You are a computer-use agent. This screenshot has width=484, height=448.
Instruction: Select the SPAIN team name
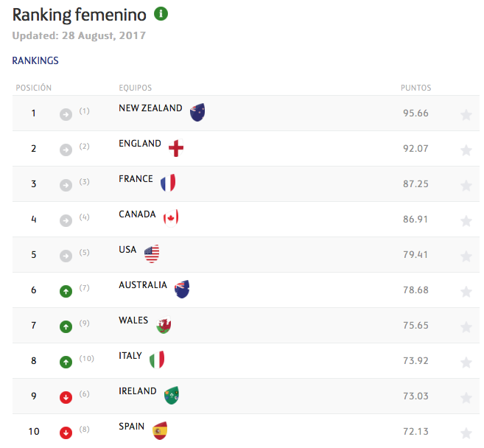click(x=132, y=427)
